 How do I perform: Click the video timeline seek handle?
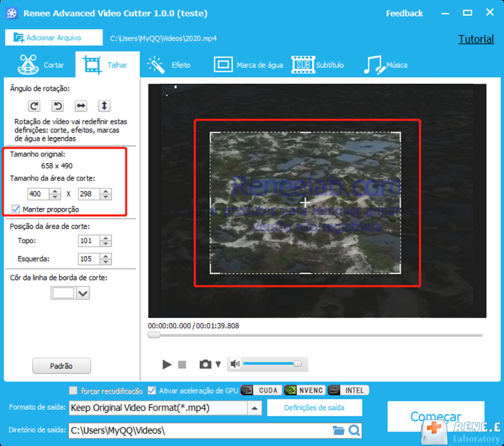tap(154, 335)
